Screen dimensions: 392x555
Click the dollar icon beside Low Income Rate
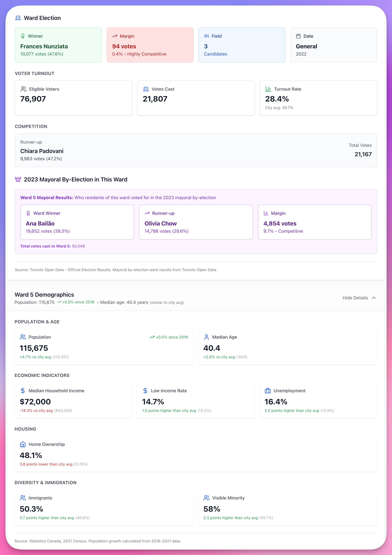click(x=145, y=391)
